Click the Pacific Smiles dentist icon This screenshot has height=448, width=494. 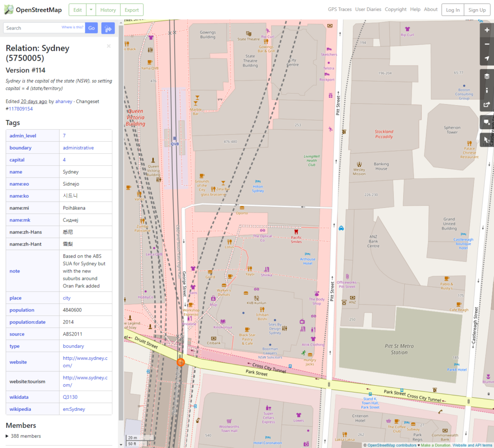click(x=296, y=231)
